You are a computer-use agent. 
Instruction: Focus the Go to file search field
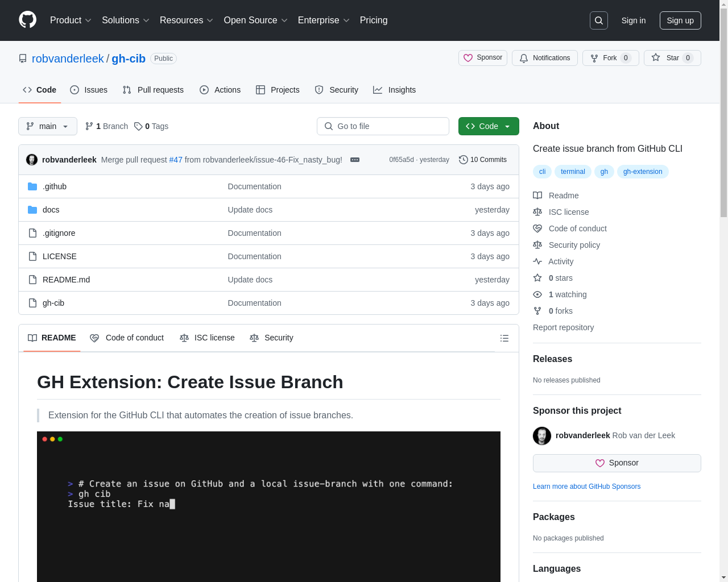383,126
